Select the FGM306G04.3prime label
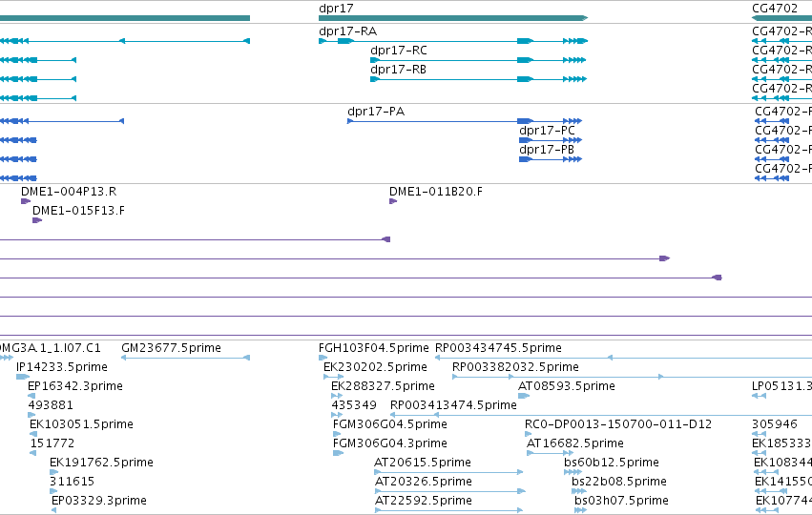 pyautogui.click(x=390, y=443)
